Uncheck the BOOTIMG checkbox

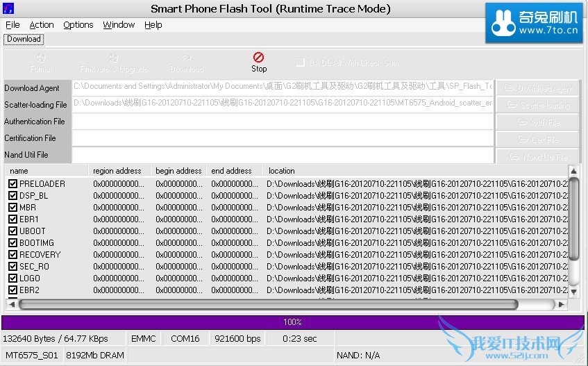pyautogui.click(x=12, y=242)
